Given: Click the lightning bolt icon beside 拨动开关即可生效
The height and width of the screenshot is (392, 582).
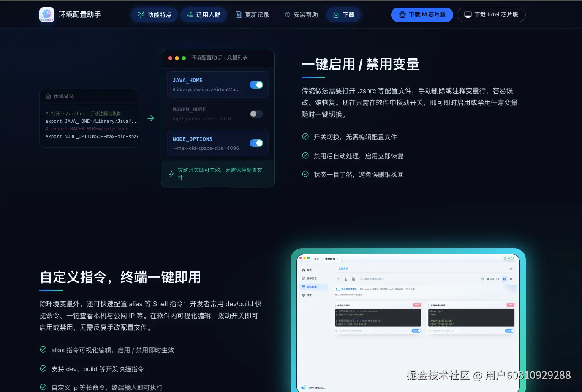Looking at the screenshot, I should pos(171,174).
